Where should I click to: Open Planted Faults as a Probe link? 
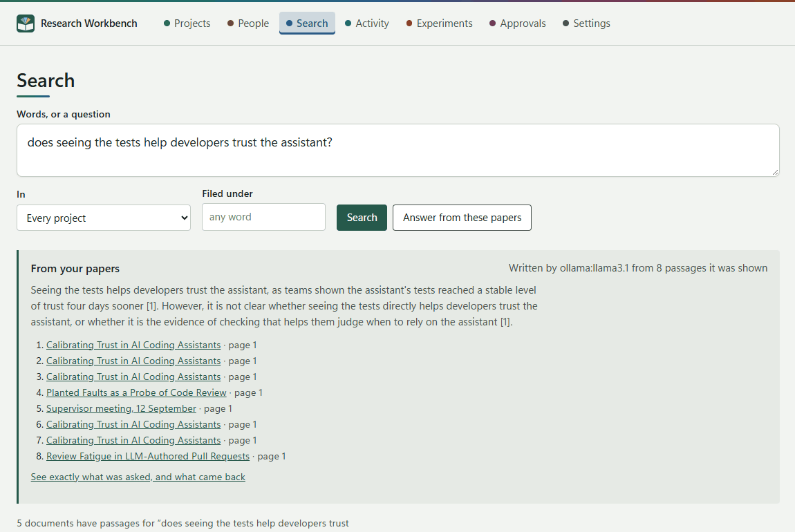[x=136, y=392]
